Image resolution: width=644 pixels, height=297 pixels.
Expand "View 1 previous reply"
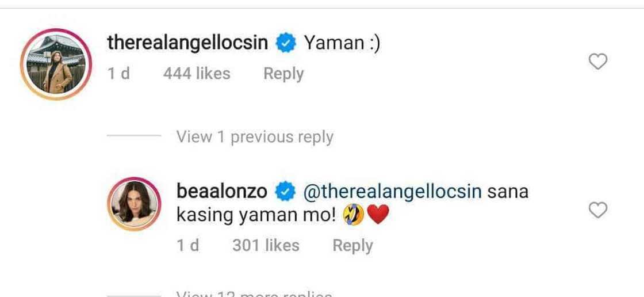(255, 137)
